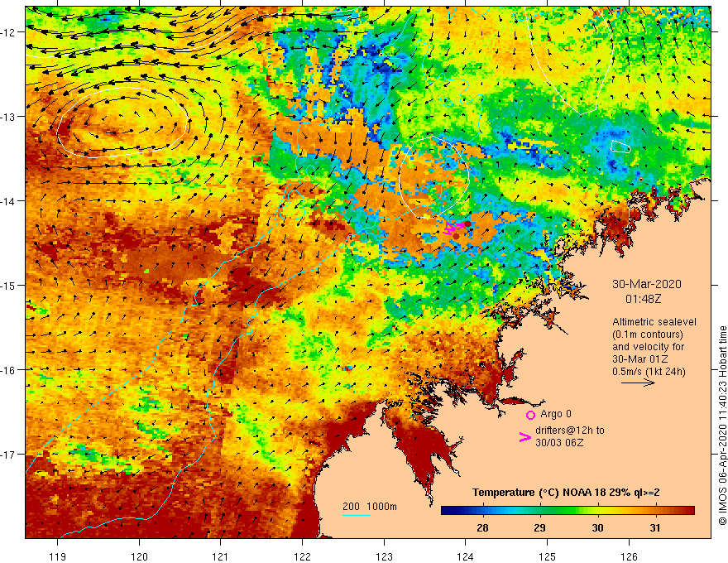The width and height of the screenshot is (728, 563).
Task: Click the temperature color bar at 30
Action: pos(597,511)
